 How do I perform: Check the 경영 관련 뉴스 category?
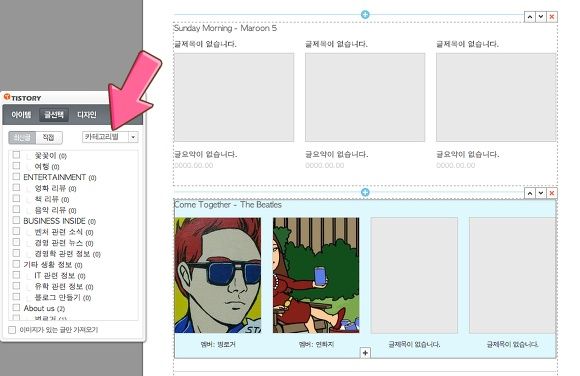click(16, 242)
